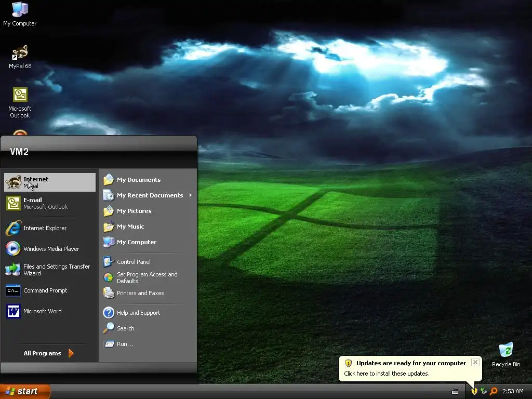Click the green start button
Viewport: 532px width, 399px height.
(25, 392)
